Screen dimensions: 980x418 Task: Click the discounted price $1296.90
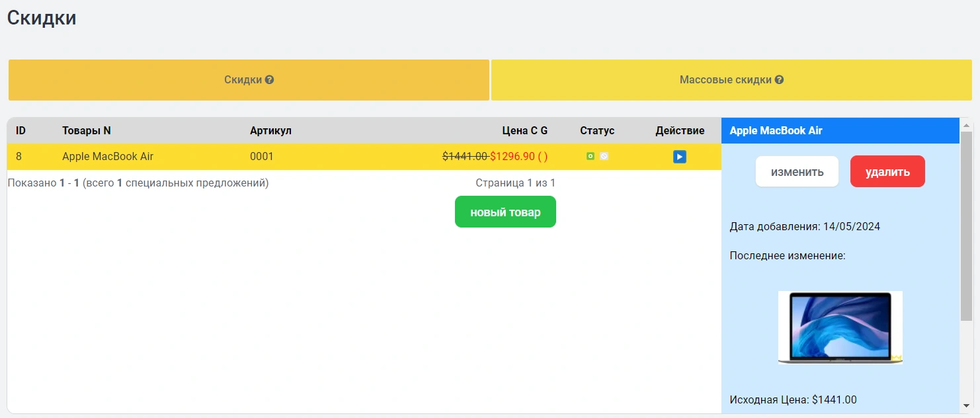[x=512, y=157]
